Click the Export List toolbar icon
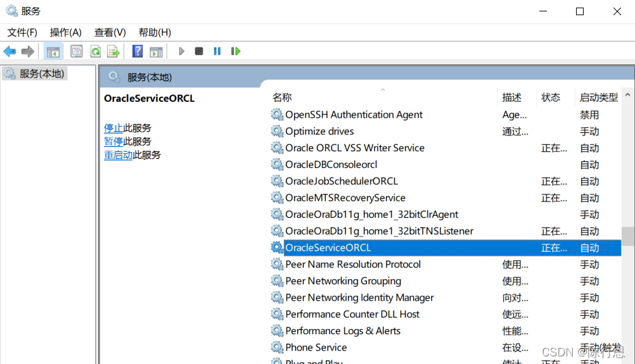Screen dimensions: 635x364 113,51
